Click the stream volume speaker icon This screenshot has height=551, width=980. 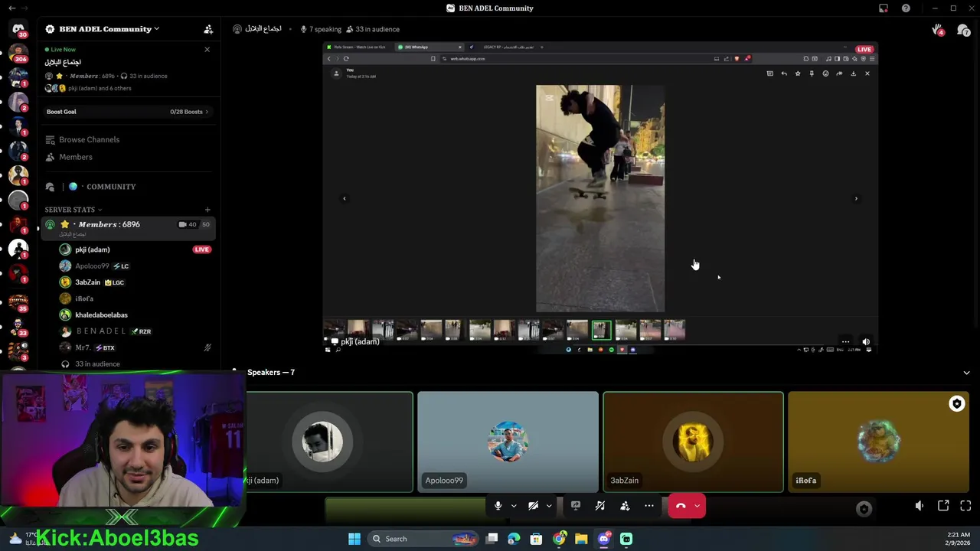click(x=866, y=342)
